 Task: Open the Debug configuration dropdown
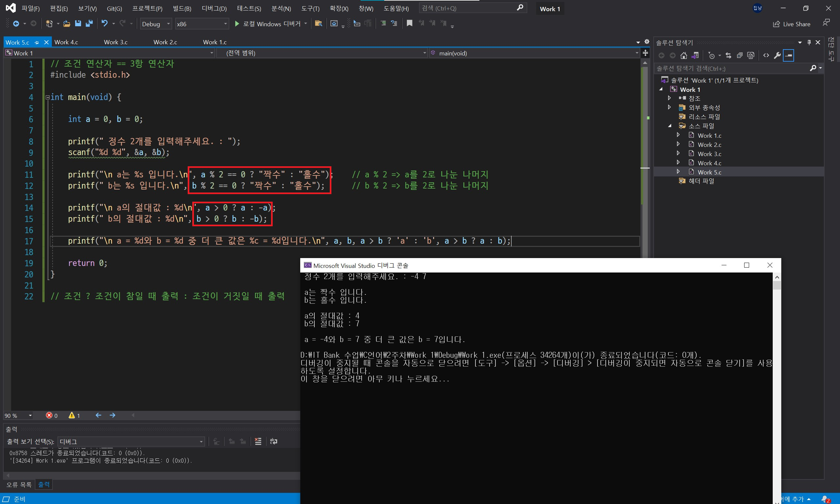pyautogui.click(x=156, y=24)
